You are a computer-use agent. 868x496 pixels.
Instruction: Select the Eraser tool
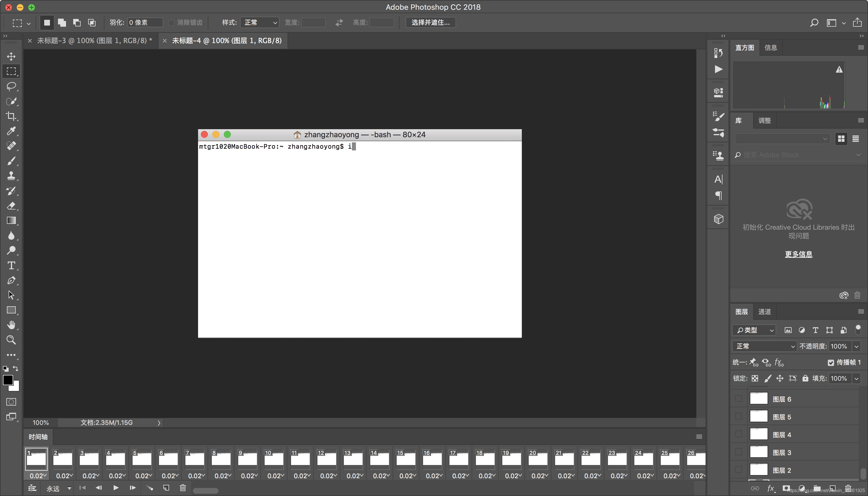[11, 206]
